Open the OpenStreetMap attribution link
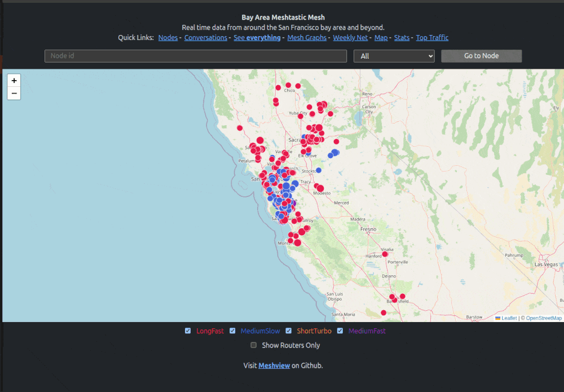Image resolution: width=564 pixels, height=392 pixels. (544, 318)
